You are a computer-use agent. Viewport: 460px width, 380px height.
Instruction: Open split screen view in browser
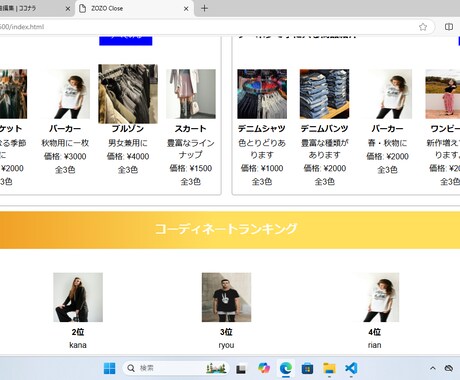(x=449, y=27)
